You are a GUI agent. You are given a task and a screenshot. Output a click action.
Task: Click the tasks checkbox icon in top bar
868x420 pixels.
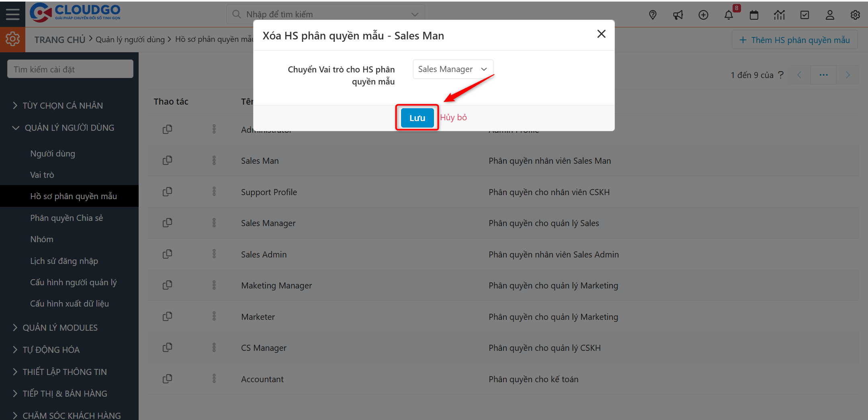805,15
